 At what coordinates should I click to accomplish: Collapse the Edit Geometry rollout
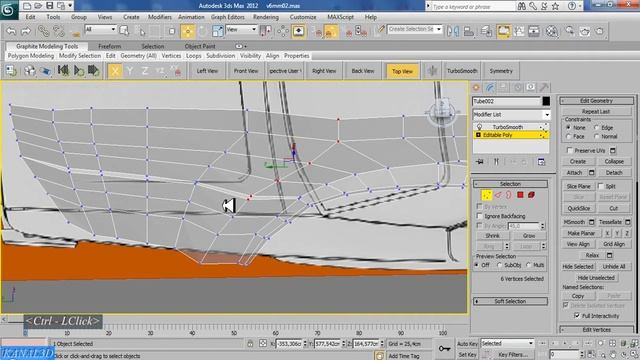tap(596, 100)
